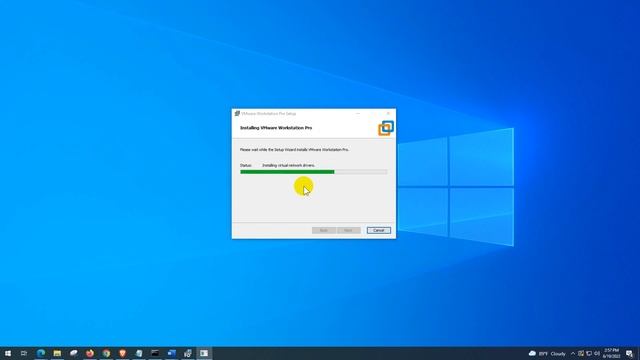The height and width of the screenshot is (360, 640).
Task: Open the volume control in the system tray
Action: point(597,353)
